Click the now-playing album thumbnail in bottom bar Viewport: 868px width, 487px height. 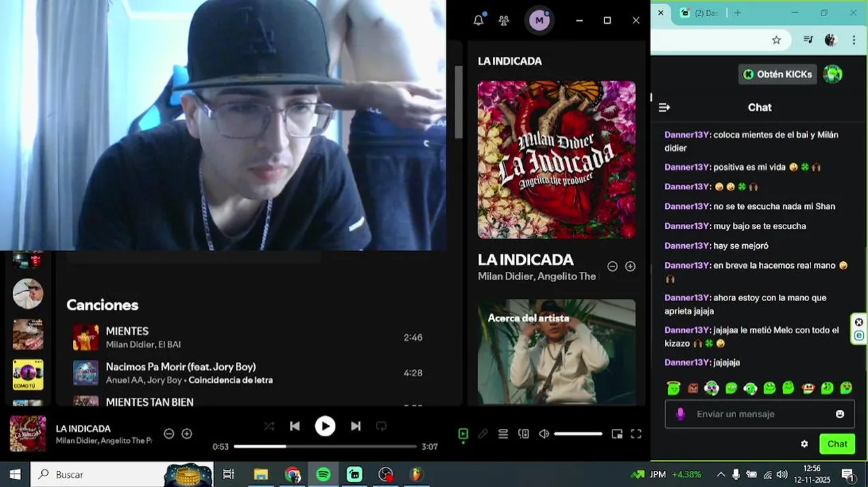[28, 434]
